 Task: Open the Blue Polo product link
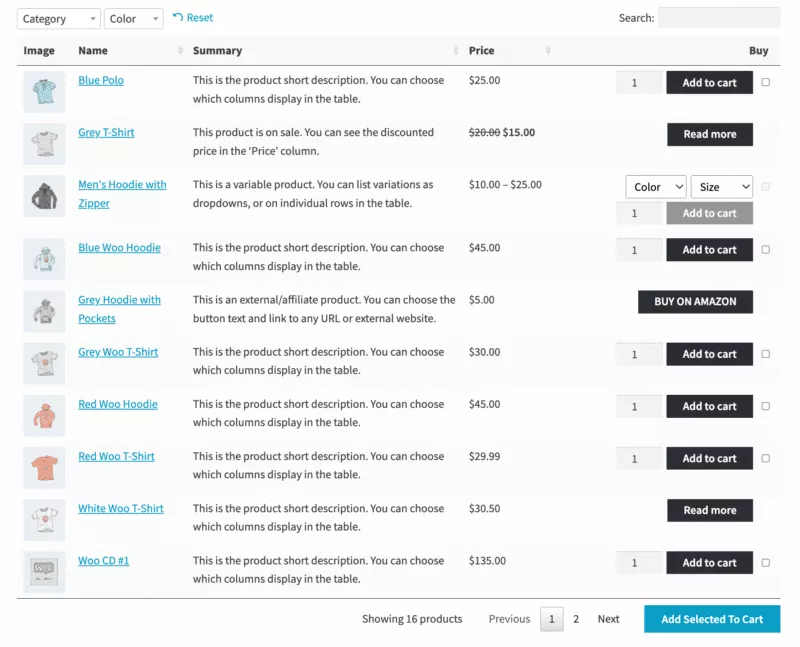click(101, 80)
